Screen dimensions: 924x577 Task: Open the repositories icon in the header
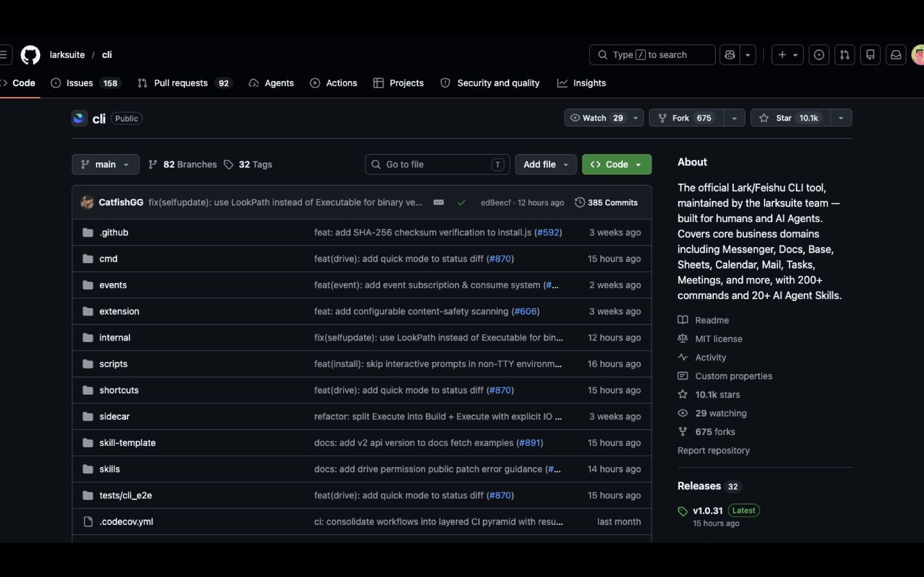point(870,55)
